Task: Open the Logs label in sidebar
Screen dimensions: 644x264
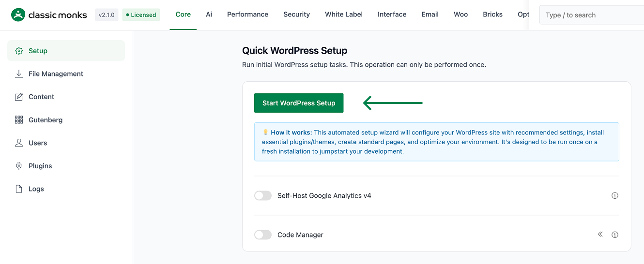Action: coord(36,189)
